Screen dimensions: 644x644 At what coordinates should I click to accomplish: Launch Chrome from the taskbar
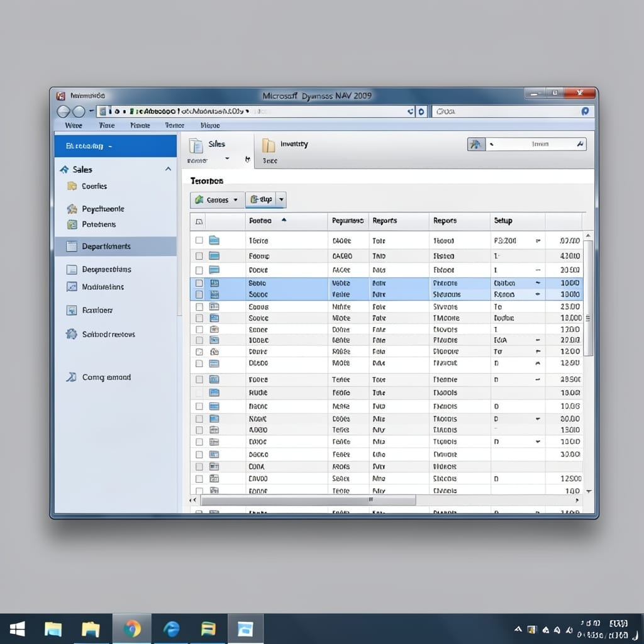[132, 629]
